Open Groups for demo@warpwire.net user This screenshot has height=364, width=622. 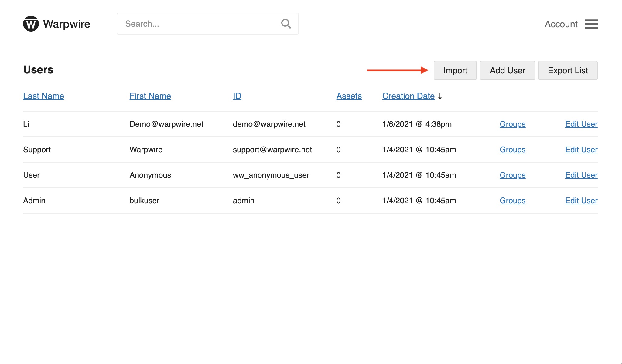point(512,124)
